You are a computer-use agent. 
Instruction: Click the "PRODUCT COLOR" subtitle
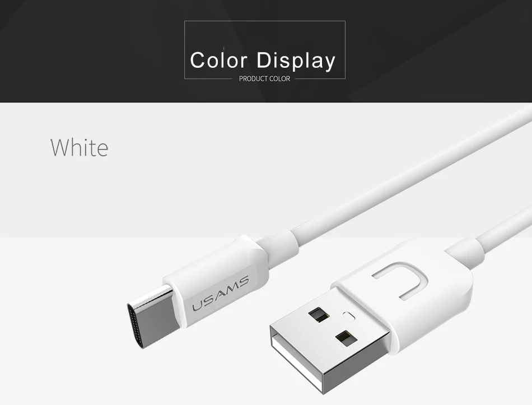click(265, 78)
